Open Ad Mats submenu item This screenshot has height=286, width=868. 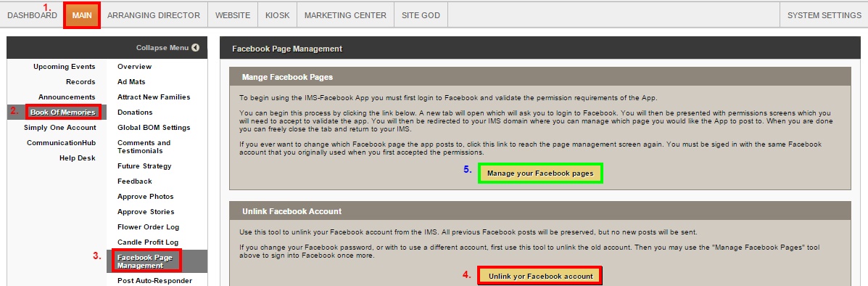[x=131, y=82]
